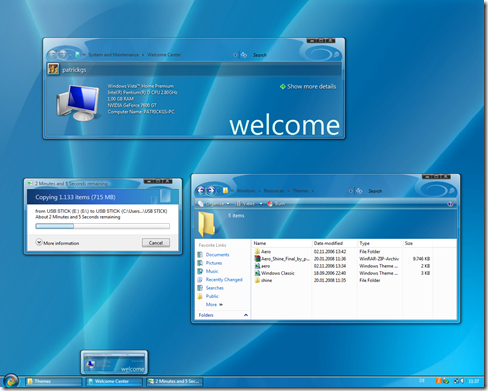
Task: Open the Views dropdown arrow
Action: click(261, 204)
